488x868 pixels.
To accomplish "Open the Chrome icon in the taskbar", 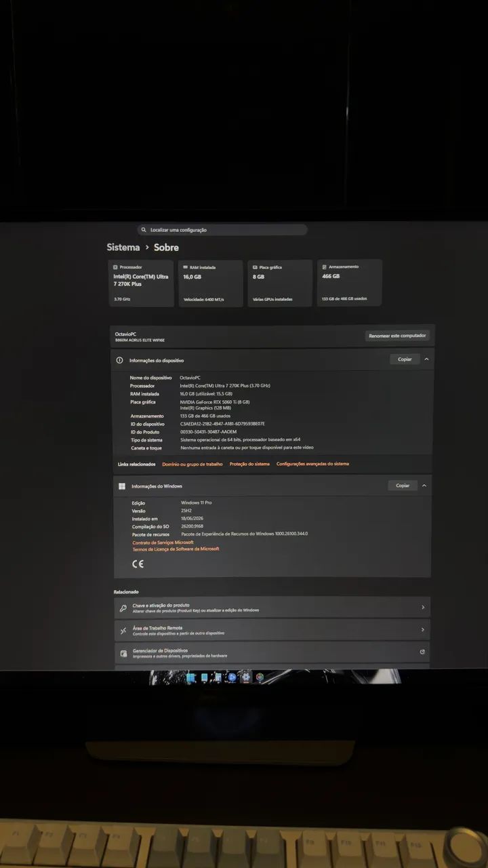I will tap(260, 677).
